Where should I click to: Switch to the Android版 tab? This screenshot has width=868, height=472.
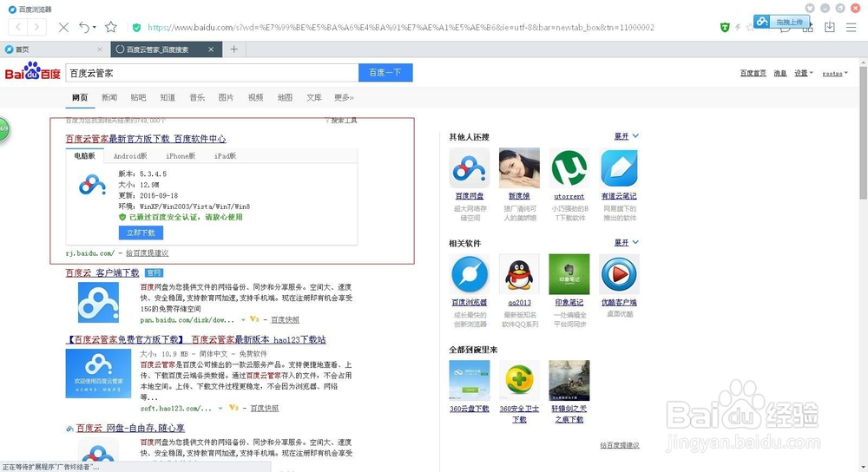click(x=131, y=156)
